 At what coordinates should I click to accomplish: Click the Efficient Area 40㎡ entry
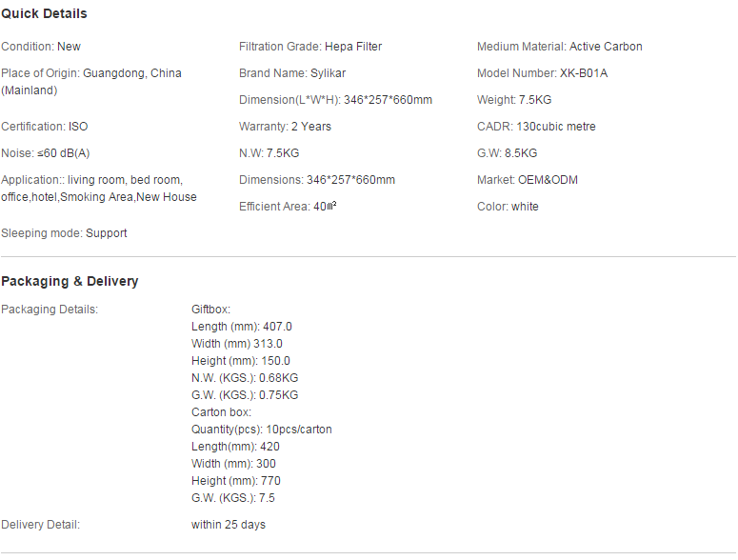[288, 207]
